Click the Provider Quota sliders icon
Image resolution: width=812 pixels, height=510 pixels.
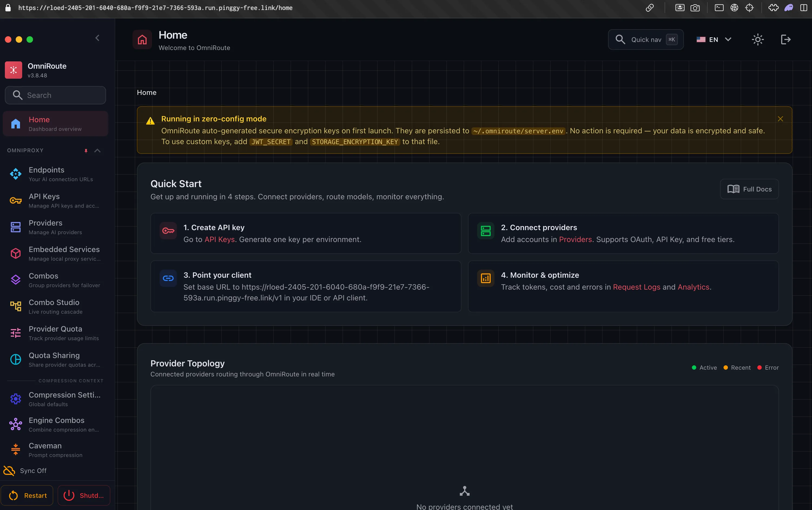[x=15, y=333]
